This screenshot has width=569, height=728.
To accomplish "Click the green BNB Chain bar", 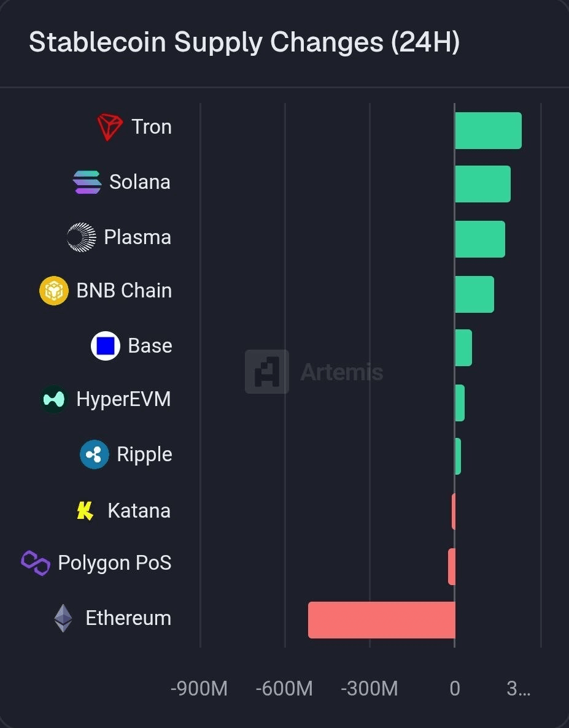I will coord(474,294).
